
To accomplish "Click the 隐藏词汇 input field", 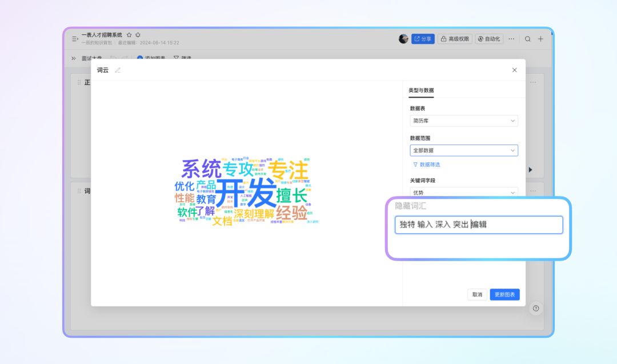I will [x=479, y=225].
